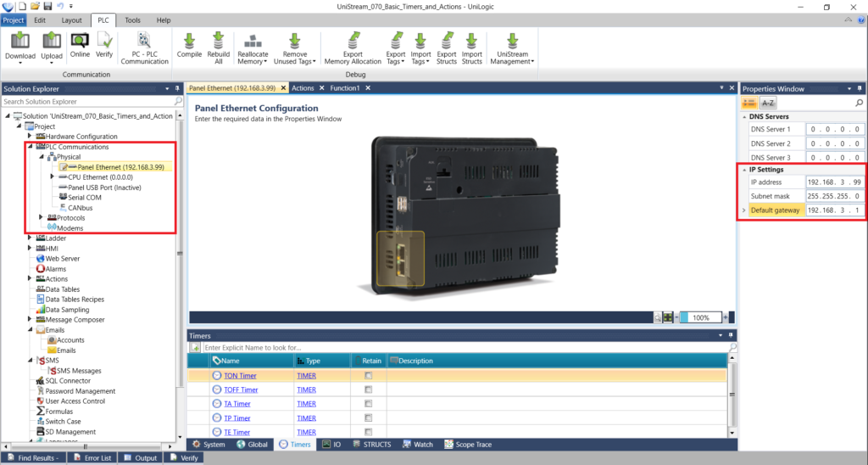This screenshot has width=868, height=465.
Task: Click the Verify ribbon icon
Action: point(104,41)
